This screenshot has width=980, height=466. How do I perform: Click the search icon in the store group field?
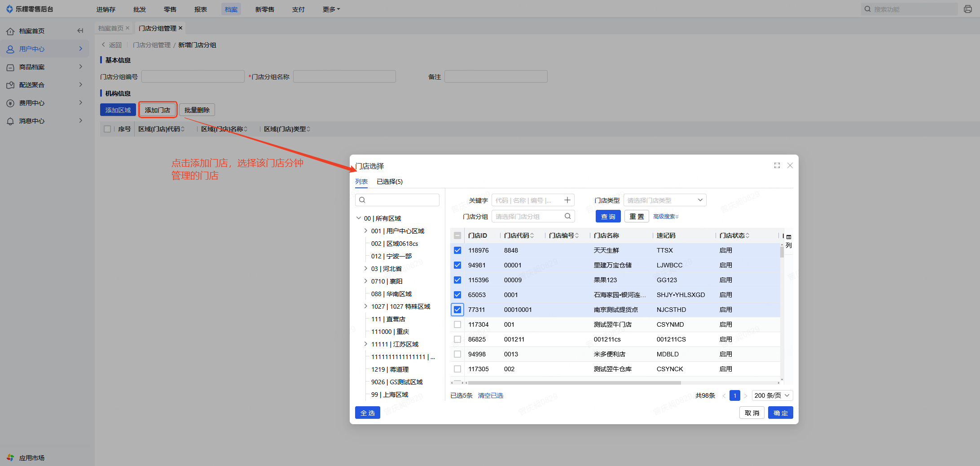tap(567, 217)
